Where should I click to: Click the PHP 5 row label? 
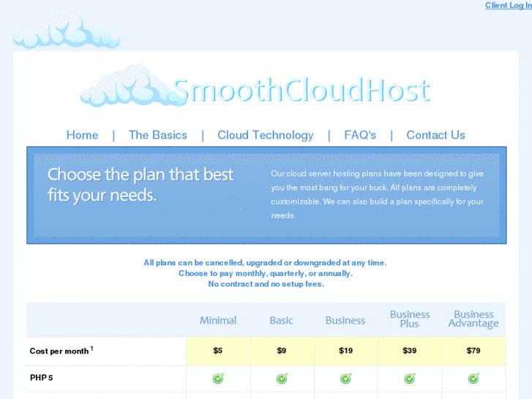pos(42,378)
